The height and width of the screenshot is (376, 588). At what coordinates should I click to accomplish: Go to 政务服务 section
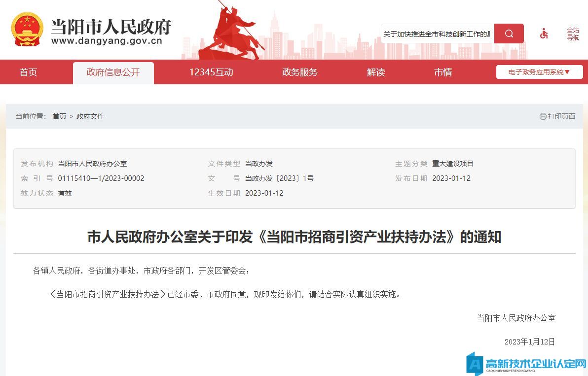(x=299, y=72)
